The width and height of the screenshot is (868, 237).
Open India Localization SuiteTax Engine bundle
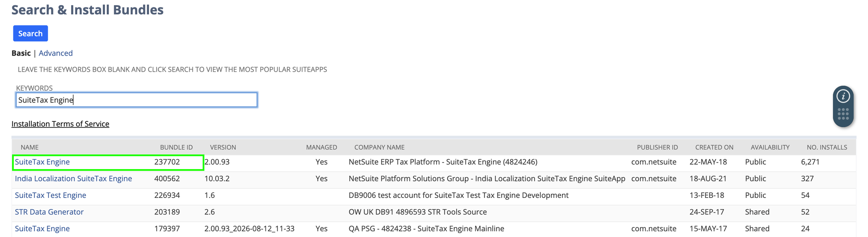point(73,179)
